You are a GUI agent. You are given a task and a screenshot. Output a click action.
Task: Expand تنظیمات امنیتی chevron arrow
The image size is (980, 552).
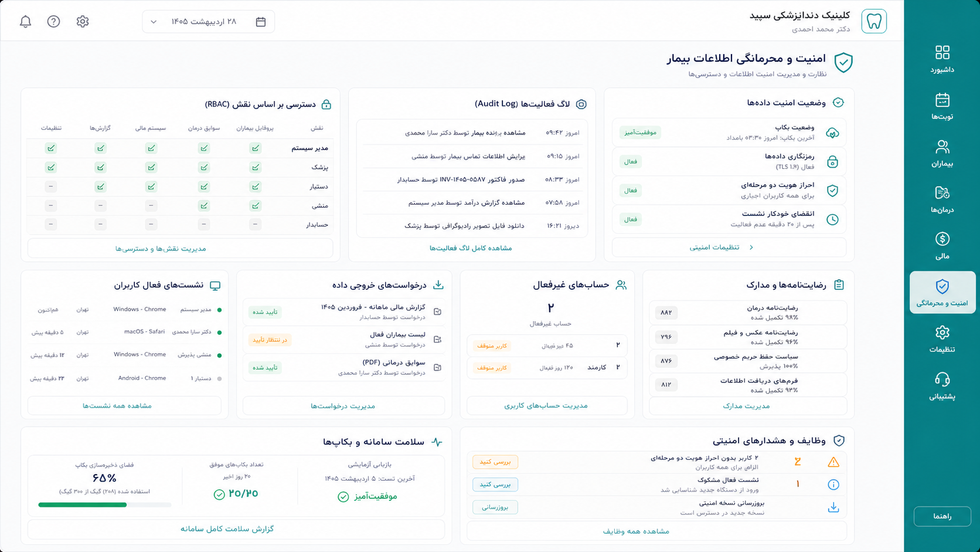pos(751,248)
